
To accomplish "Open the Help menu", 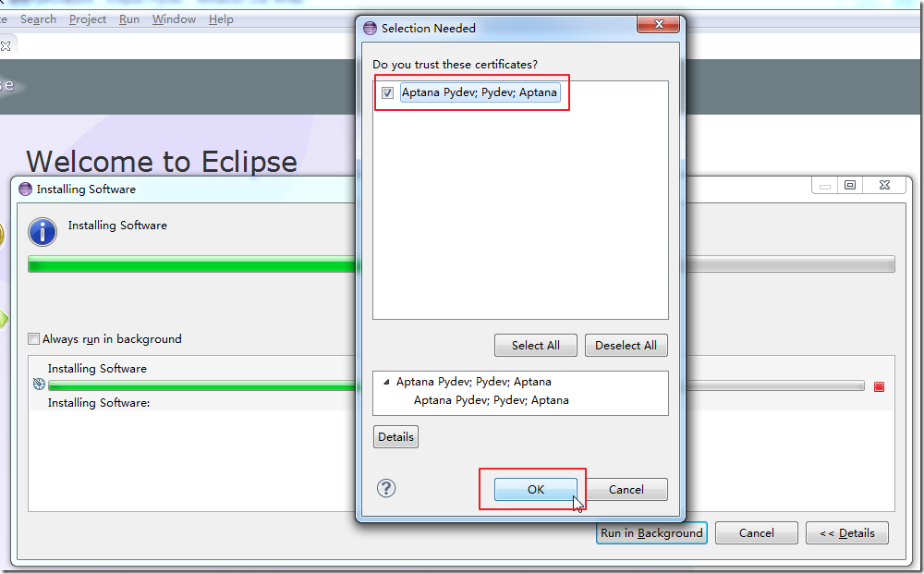I will point(221,19).
